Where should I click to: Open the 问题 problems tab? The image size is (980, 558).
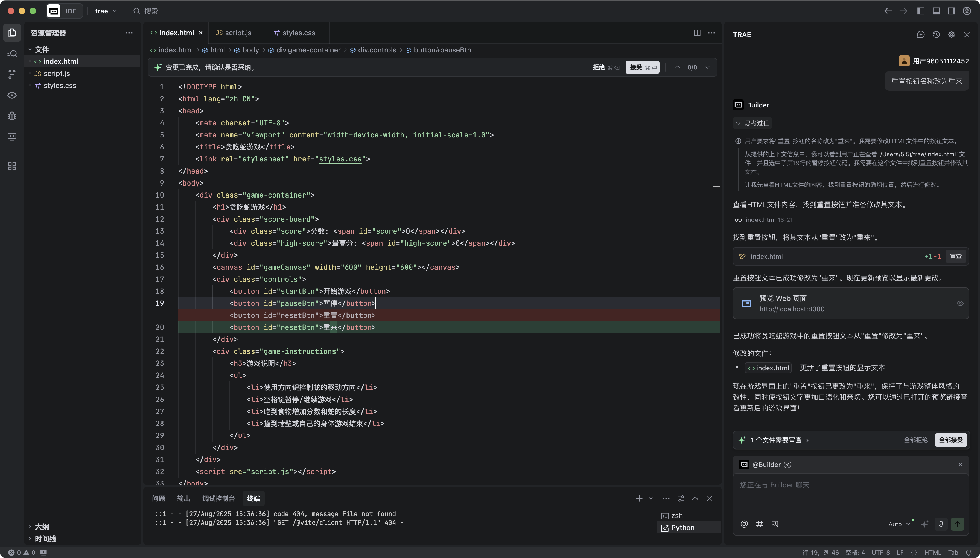click(x=158, y=498)
